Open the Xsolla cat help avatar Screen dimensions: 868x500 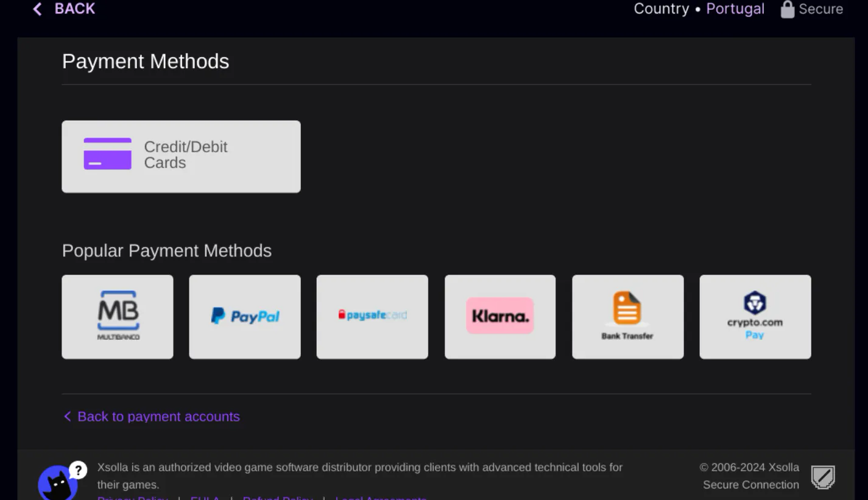(57, 485)
